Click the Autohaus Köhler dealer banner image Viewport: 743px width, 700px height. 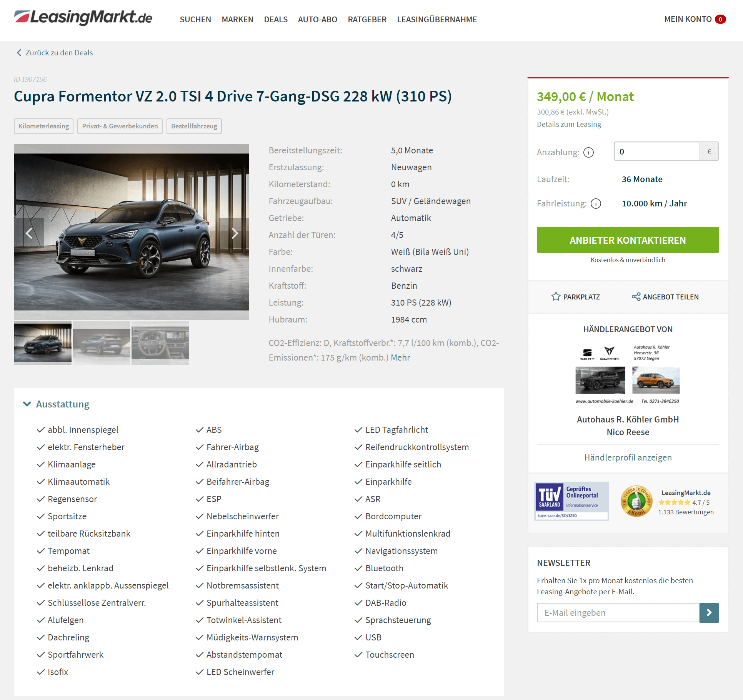coord(628,374)
